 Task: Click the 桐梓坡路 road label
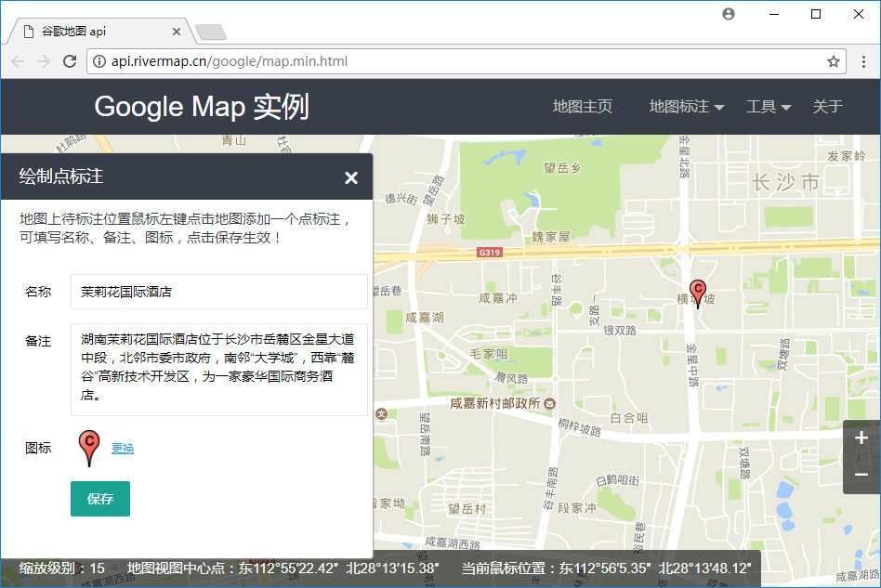[579, 427]
